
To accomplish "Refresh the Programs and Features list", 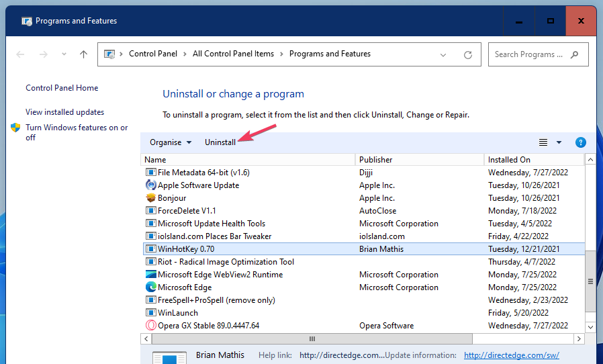I will point(467,54).
